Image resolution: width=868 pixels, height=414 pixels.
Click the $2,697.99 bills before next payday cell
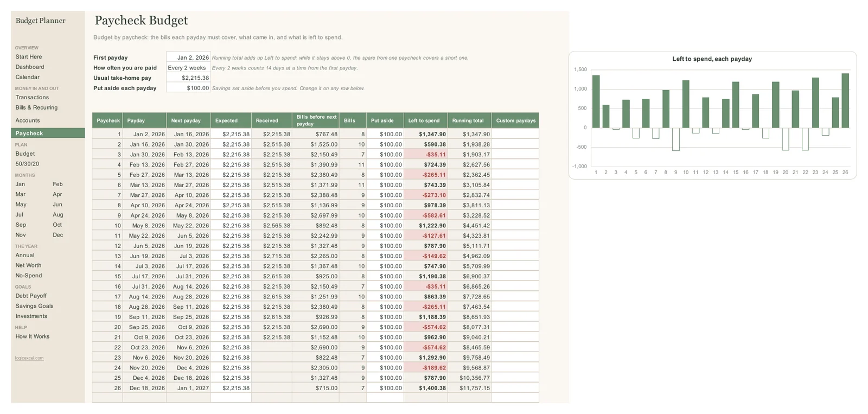click(316, 215)
